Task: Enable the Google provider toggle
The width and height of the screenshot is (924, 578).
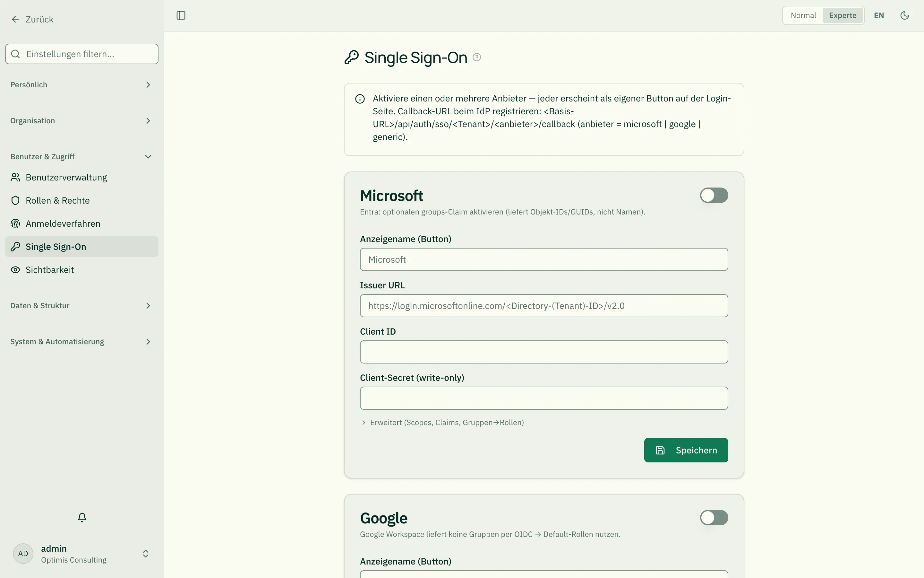Action: [714, 518]
